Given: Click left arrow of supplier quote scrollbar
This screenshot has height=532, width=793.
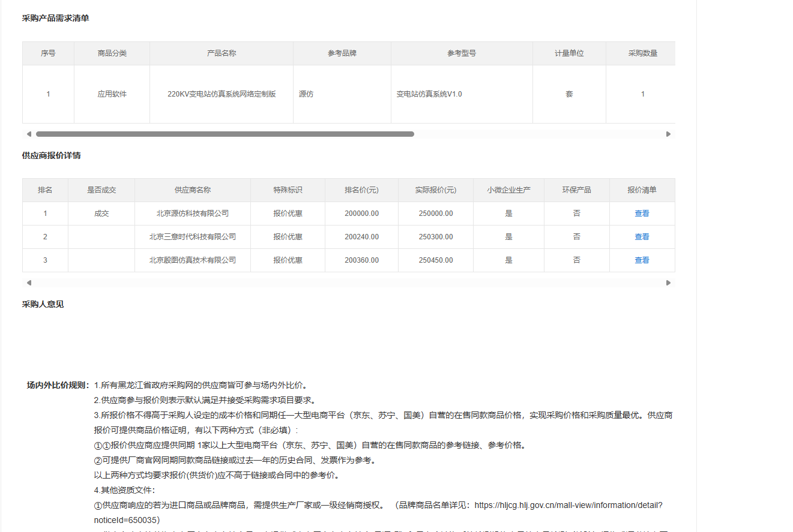Looking at the screenshot, I should [x=28, y=283].
